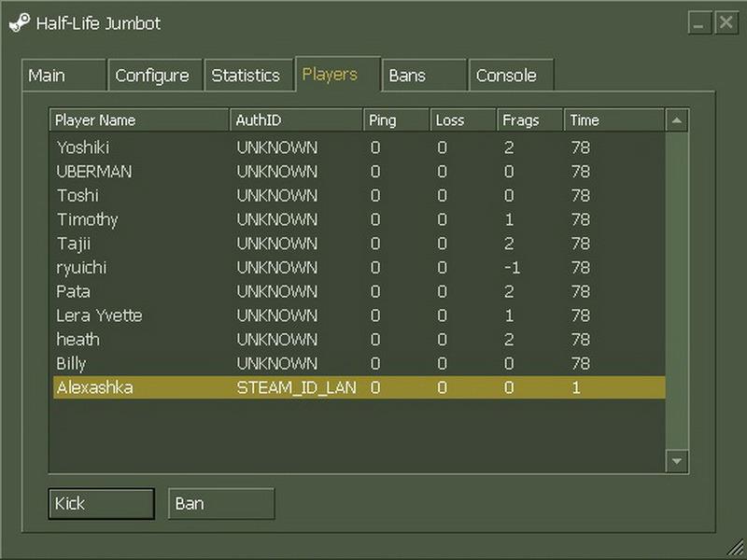The image size is (747, 560).
Task: Close the Half-Life Jumbot window
Action: [726, 23]
